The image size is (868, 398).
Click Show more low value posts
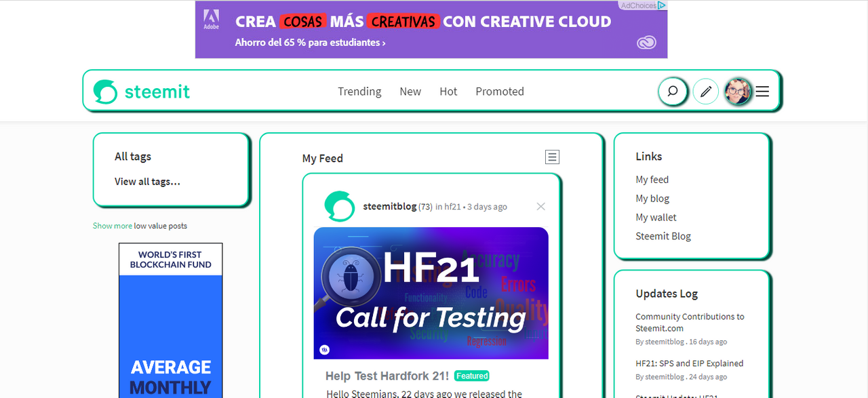[113, 226]
